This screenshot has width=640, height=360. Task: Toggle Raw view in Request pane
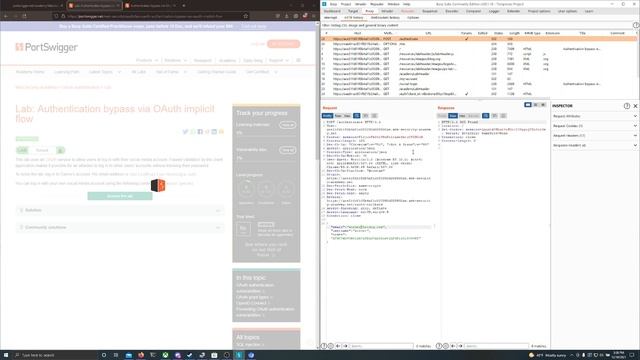click(338, 116)
